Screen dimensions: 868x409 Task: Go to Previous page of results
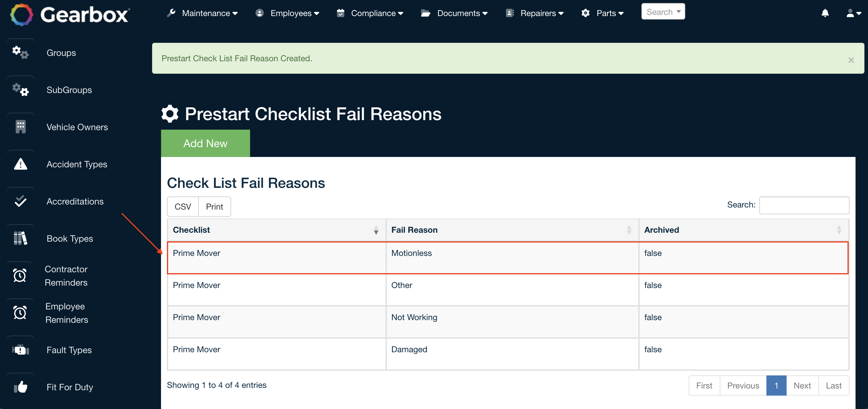[x=743, y=386]
